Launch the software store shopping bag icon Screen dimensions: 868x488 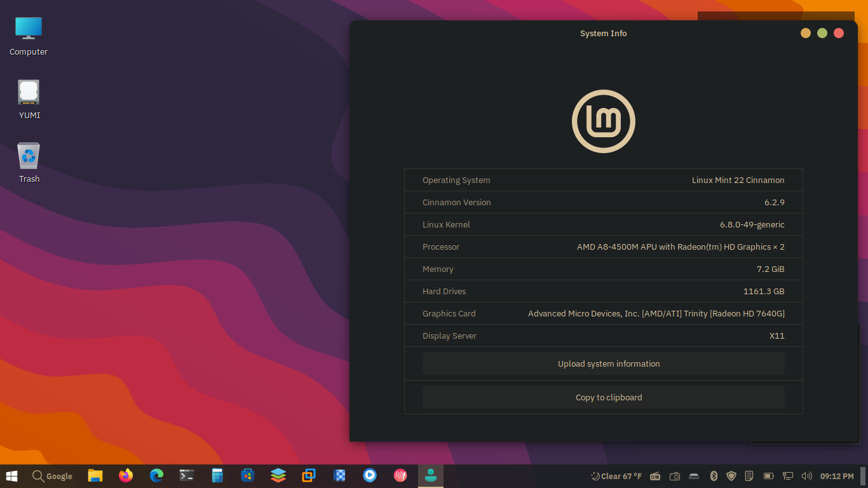(248, 475)
